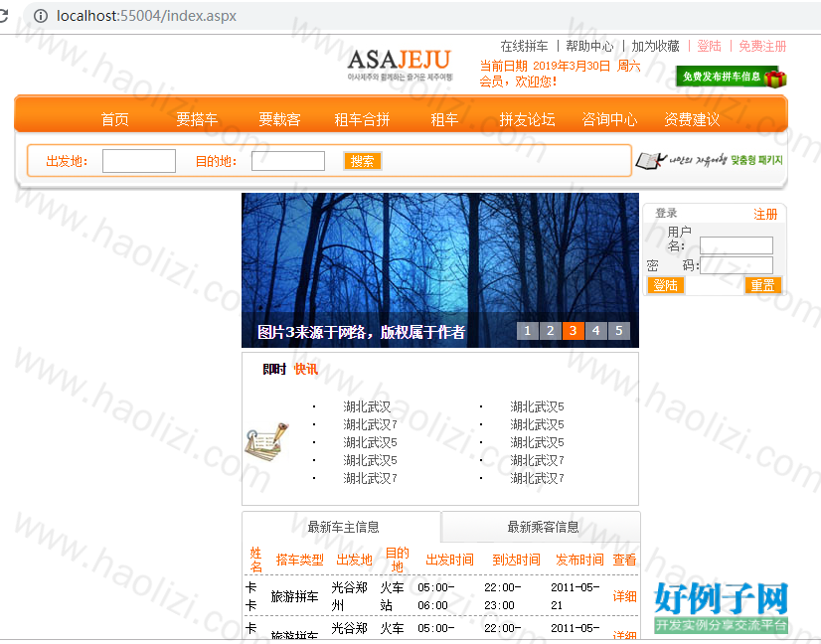This screenshot has width=821, height=644.
Task: Click the 出发地 column header in the table
Action: (354, 560)
